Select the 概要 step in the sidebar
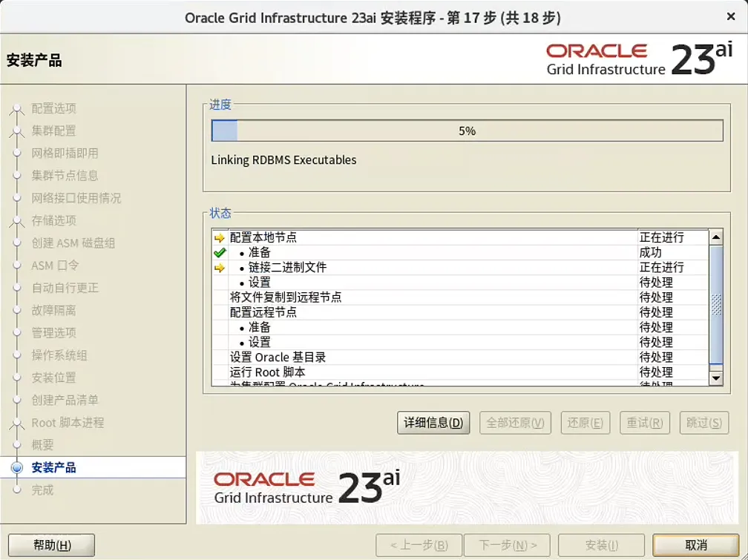The width and height of the screenshot is (748, 560). pyautogui.click(x=43, y=444)
